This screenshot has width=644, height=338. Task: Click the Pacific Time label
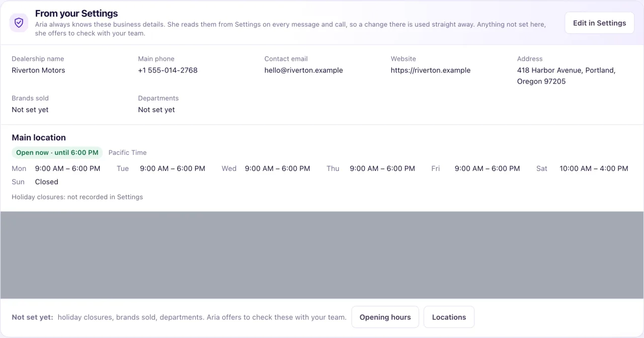coord(127,152)
